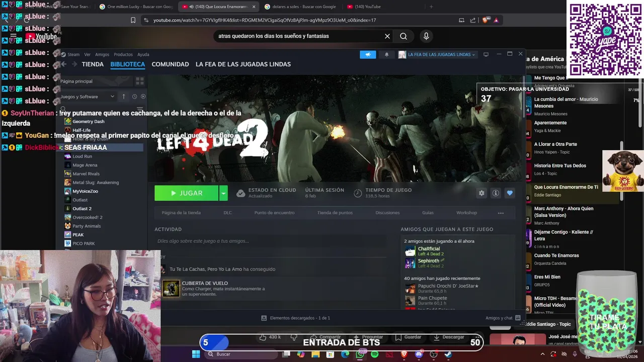Open the CUBIERTA DE VUELO achievement thumbnail

[171, 289]
